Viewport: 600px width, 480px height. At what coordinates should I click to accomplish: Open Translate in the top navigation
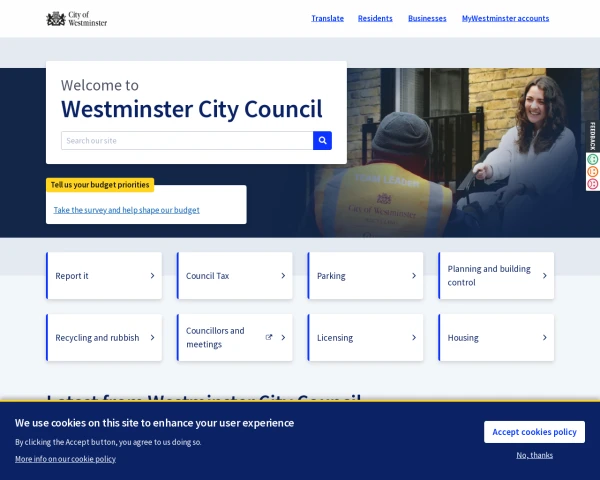click(x=328, y=18)
